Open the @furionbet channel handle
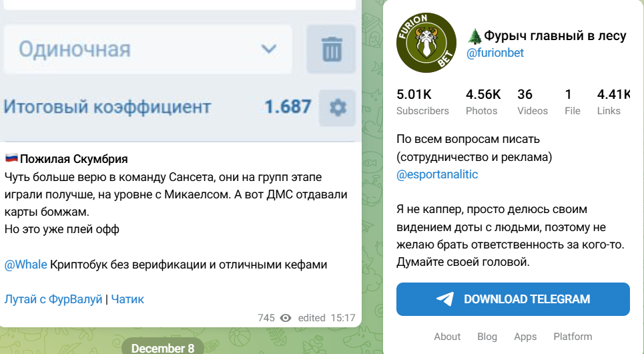The width and height of the screenshot is (644, 354). (495, 53)
